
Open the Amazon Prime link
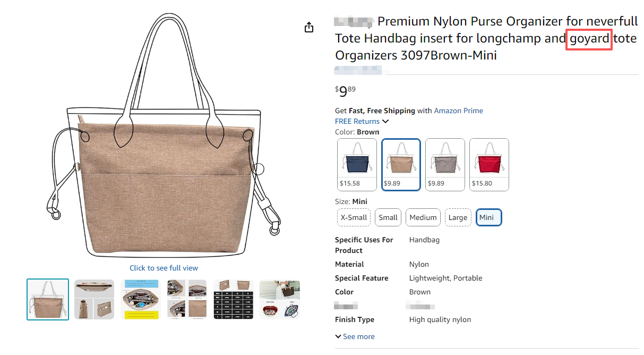458,111
